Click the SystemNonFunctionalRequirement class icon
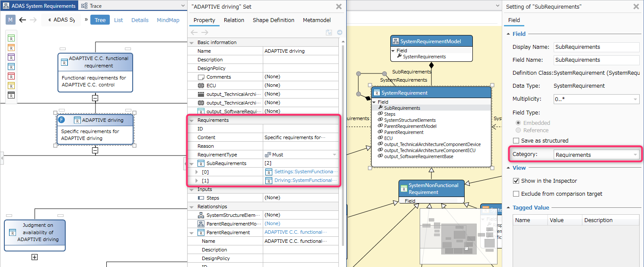 tap(404, 188)
